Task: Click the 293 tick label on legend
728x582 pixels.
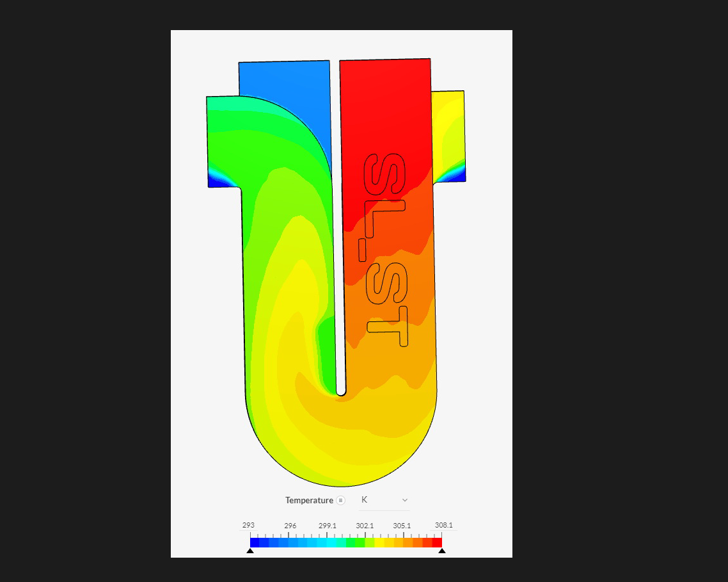Action: (x=248, y=525)
